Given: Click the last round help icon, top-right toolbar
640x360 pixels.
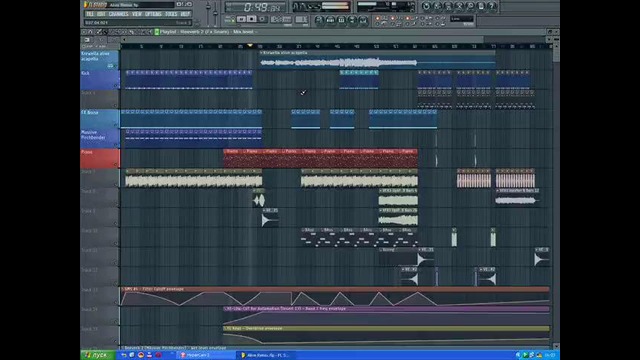Looking at the screenshot, I should [x=492, y=6].
